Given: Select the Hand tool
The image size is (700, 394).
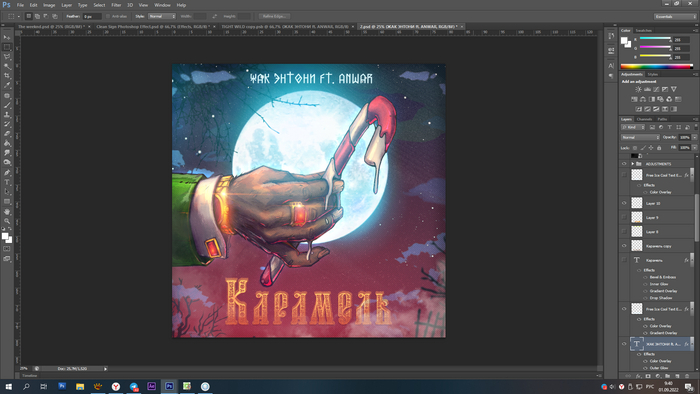Looking at the screenshot, I should coord(7,212).
